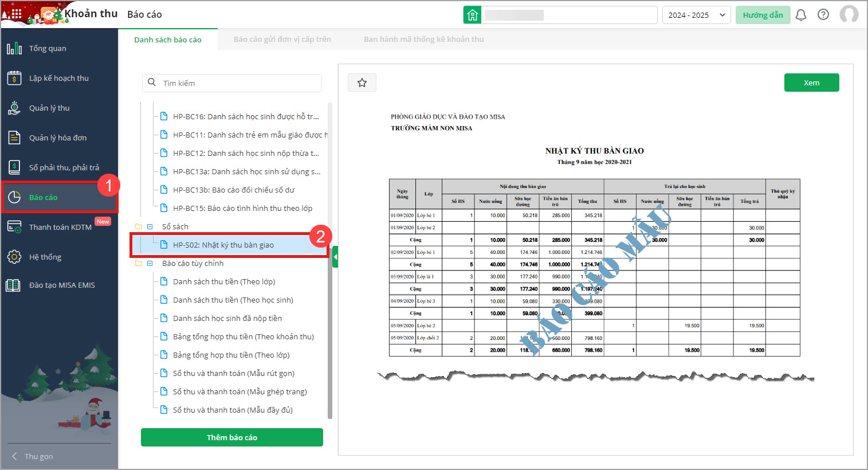Click the Thu gọn collapse arrow icon

point(14,456)
